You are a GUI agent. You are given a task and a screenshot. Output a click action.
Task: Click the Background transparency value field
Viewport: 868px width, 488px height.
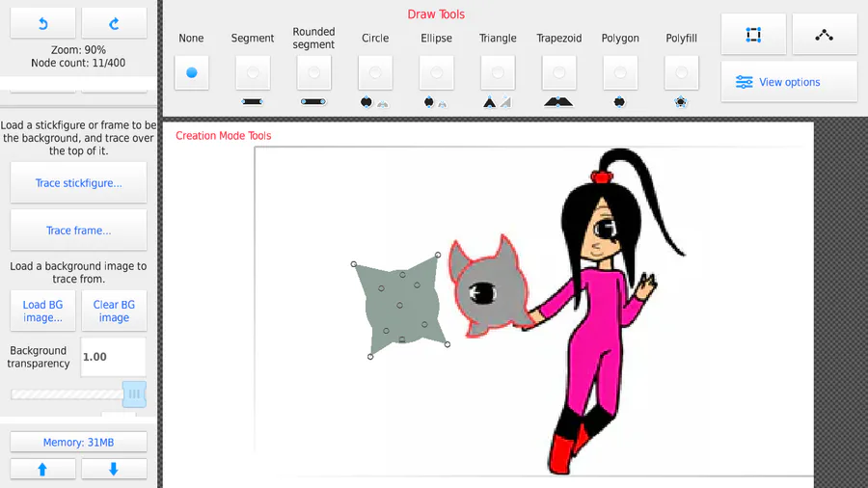coord(114,357)
